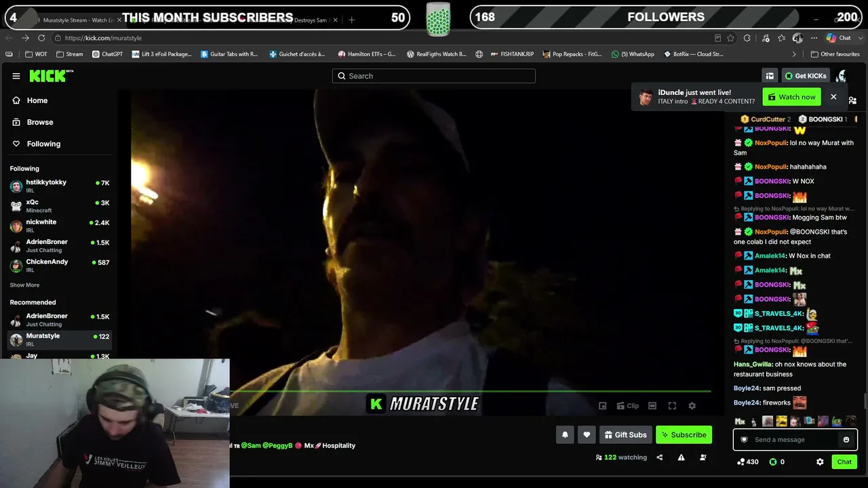Open the Kick hamburger menu

(x=16, y=76)
